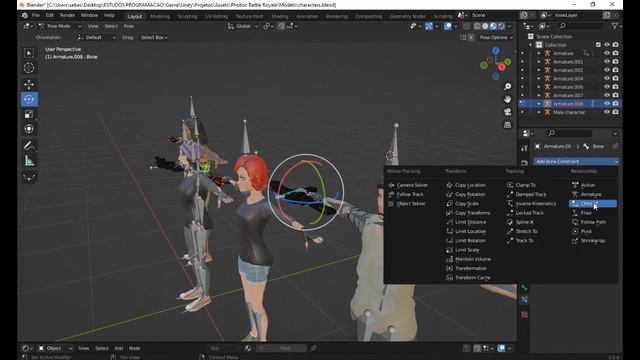640x360 pixels.
Task: Collapse the Collection in the outliner
Action: [531, 45]
